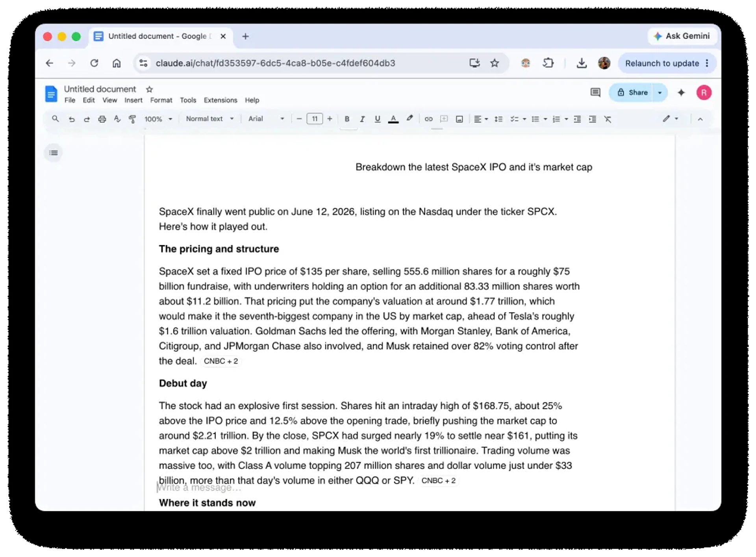Toggle bold formatting
The image size is (756, 557).
pyautogui.click(x=347, y=119)
